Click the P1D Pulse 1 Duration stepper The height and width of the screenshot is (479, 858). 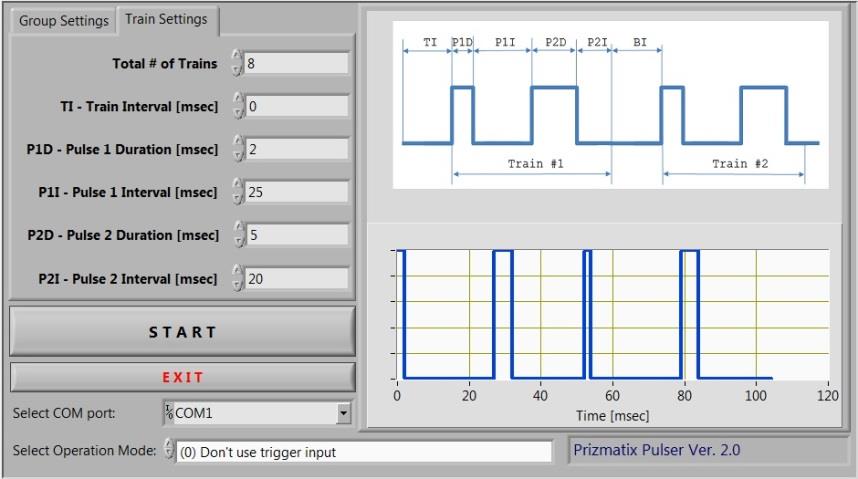coord(237,149)
